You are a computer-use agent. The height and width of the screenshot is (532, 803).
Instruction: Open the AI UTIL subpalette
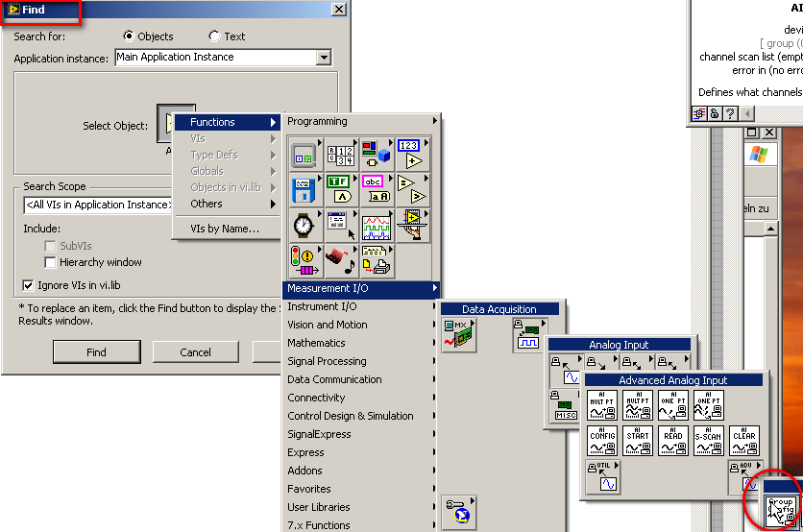pos(603,477)
